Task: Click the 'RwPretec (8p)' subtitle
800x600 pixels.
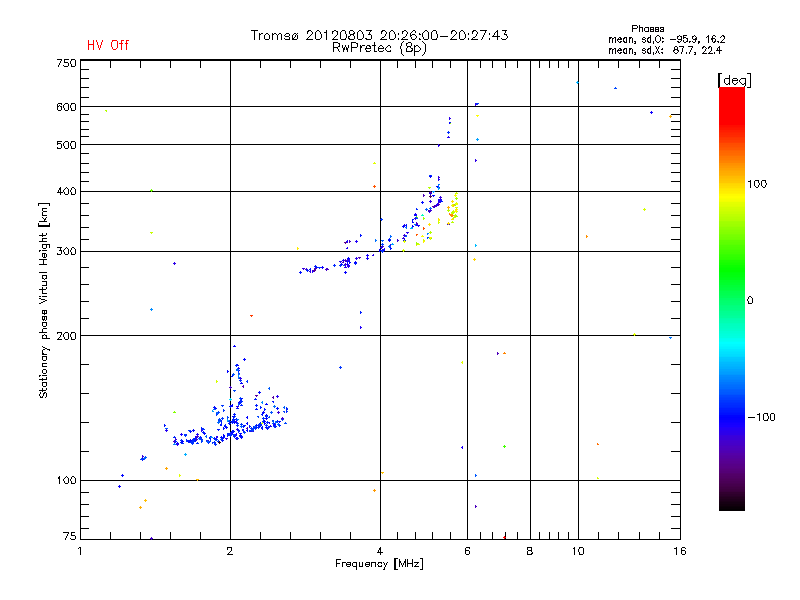Action: [x=379, y=48]
